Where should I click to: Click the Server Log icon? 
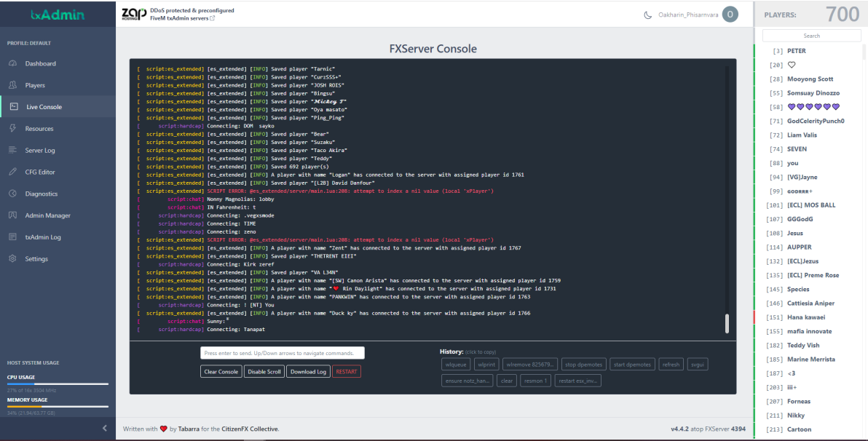point(12,150)
